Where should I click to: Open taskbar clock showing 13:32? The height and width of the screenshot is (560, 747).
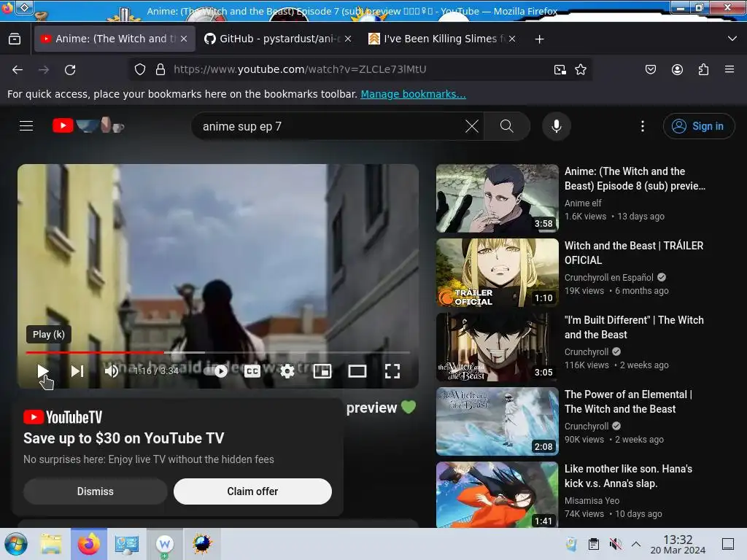click(678, 544)
